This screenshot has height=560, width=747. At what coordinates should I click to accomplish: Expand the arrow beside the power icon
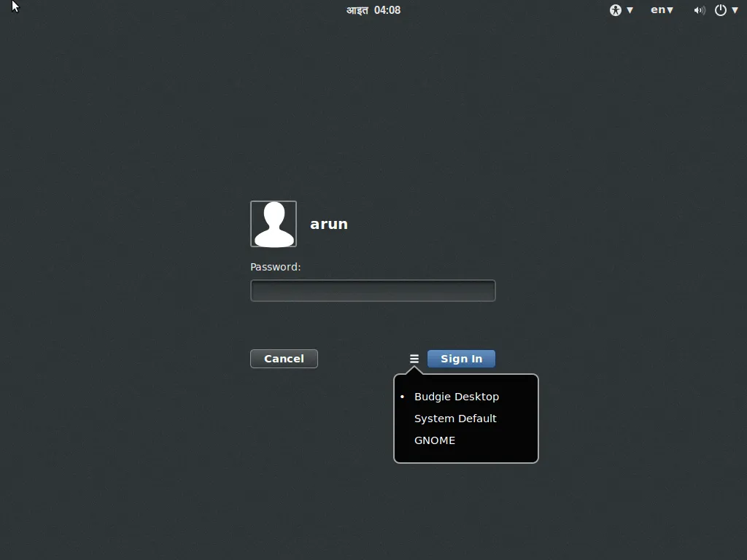[735, 10]
